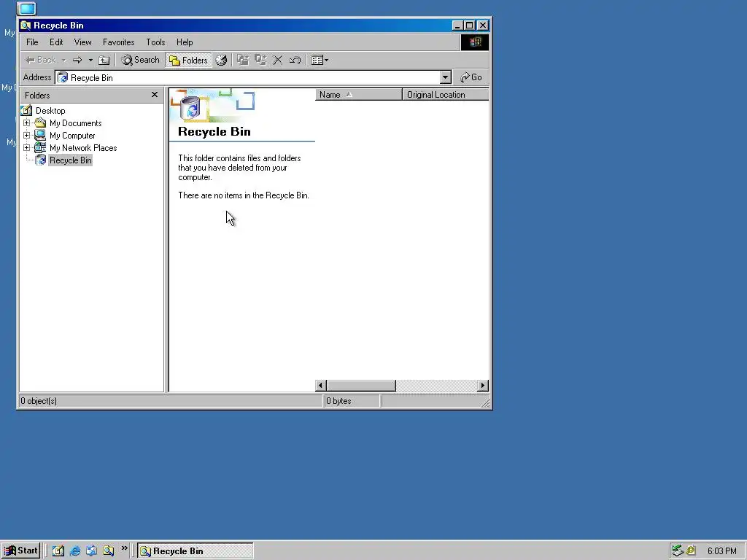Click the Recycle Bin taskbar button
Image resolution: width=747 pixels, height=560 pixels.
click(x=196, y=551)
